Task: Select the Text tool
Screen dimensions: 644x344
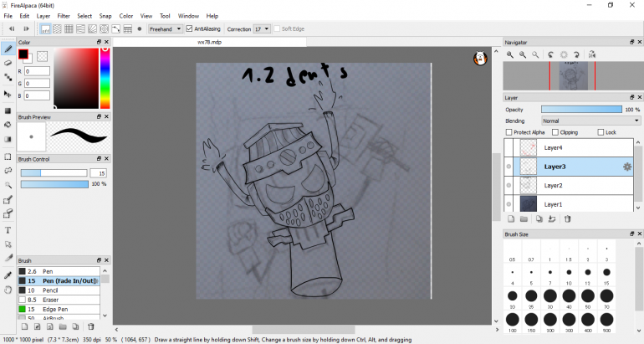Action: pos(8,230)
